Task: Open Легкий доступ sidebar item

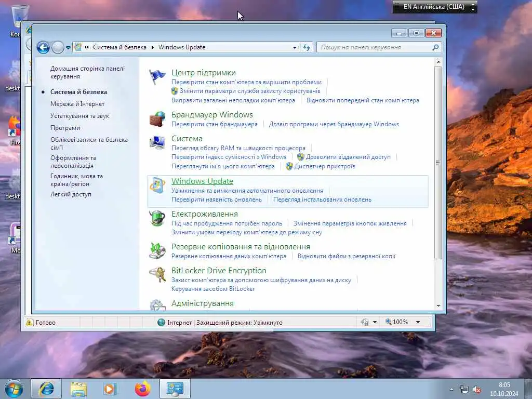Action: (x=71, y=194)
